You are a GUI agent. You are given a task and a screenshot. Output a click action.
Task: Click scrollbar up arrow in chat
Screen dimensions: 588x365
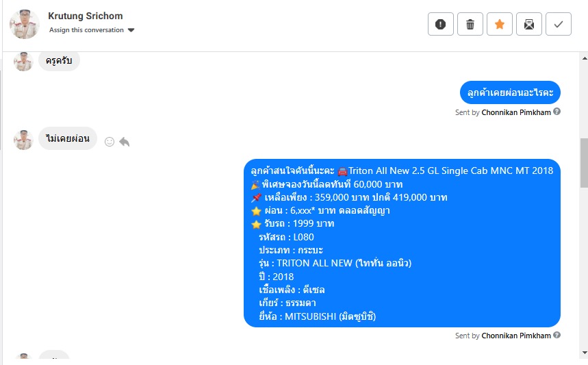coord(585,58)
